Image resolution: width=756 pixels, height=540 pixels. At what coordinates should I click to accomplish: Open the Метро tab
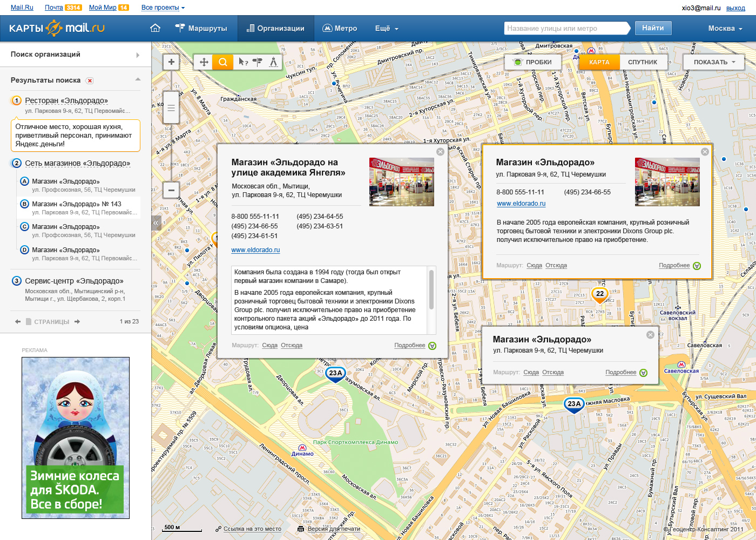pos(340,29)
